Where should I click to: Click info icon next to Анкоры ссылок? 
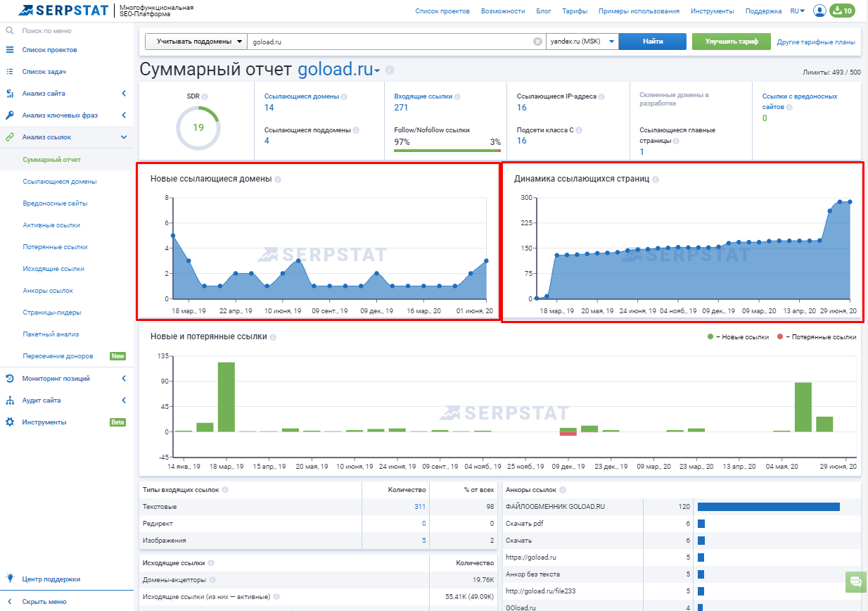tap(563, 490)
